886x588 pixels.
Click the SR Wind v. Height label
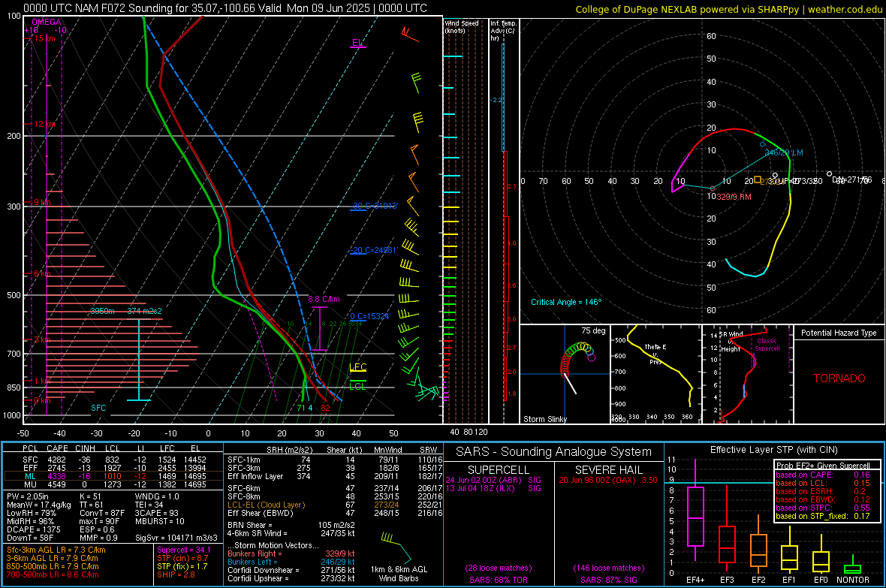(x=731, y=342)
